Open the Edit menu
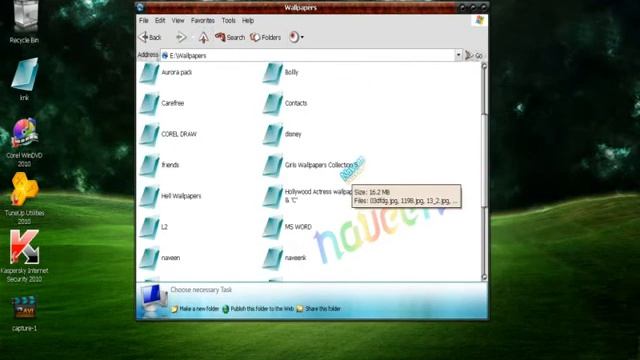This screenshot has width=640, height=360. point(160,20)
